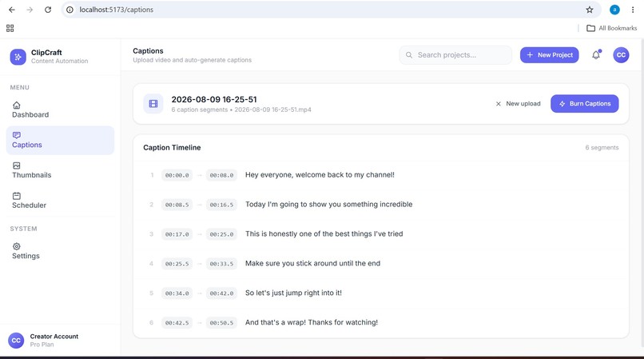The image size is (644, 359).
Task: Click caption 'Make sure you stick around until the end'
Action: point(312,264)
